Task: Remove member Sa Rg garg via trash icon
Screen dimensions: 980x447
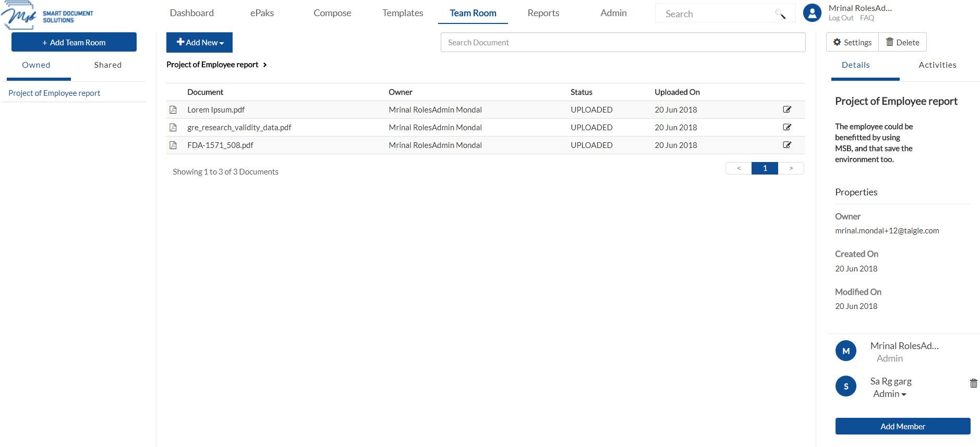Action: 973,383
